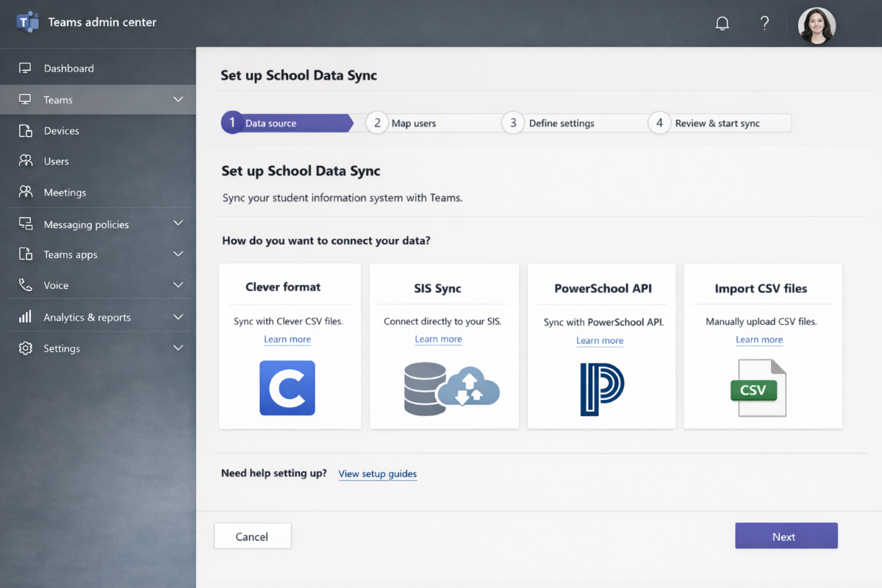Choose the Import CSV files card title
Screen dimensions: 882x588
[x=761, y=289]
